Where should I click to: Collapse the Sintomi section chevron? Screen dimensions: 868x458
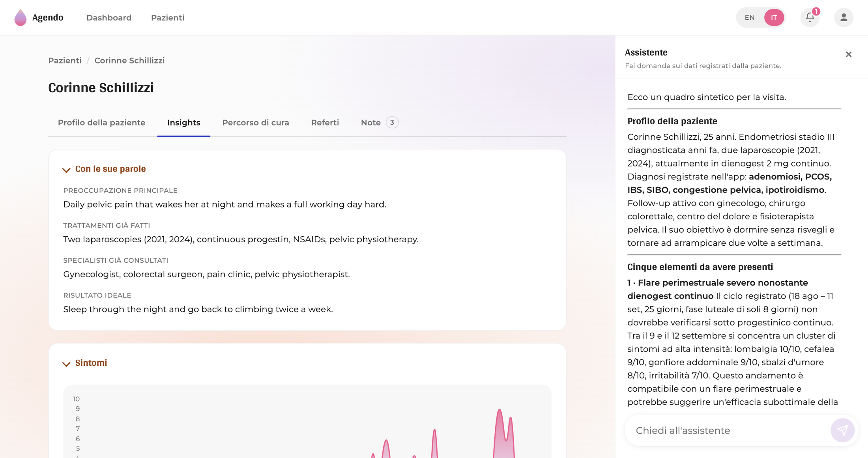point(66,364)
